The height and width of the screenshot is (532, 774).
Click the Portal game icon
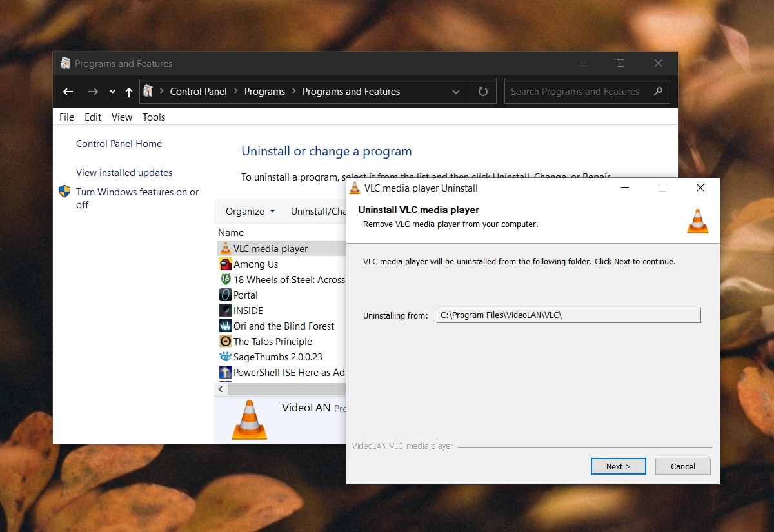pyautogui.click(x=225, y=295)
